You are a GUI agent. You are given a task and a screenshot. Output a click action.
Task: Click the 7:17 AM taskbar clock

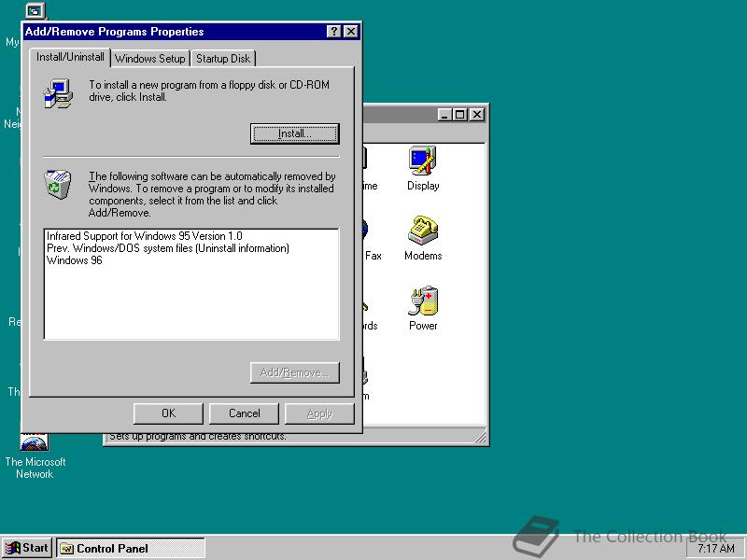pos(716,549)
